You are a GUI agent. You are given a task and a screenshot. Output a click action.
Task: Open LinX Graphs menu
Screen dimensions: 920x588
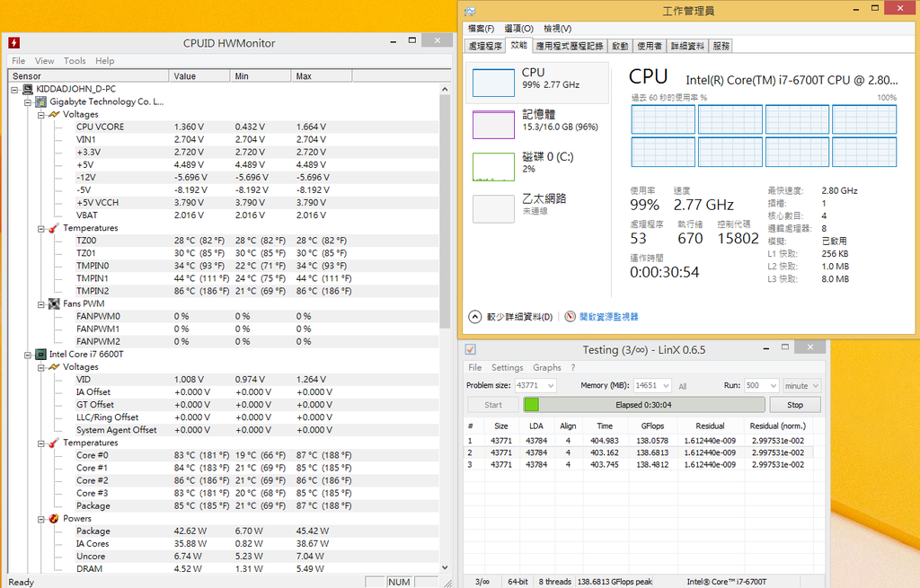tap(547, 367)
